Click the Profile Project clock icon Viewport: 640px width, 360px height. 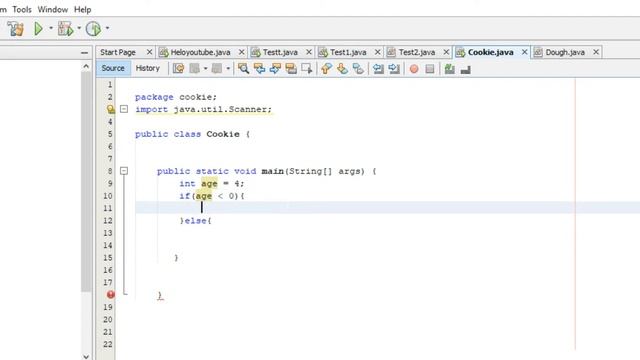93,29
